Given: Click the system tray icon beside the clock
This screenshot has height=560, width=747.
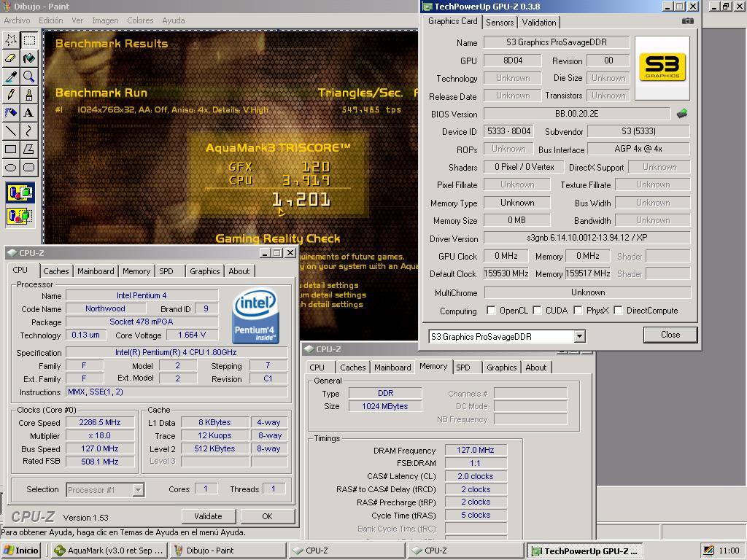Looking at the screenshot, I should [708, 551].
